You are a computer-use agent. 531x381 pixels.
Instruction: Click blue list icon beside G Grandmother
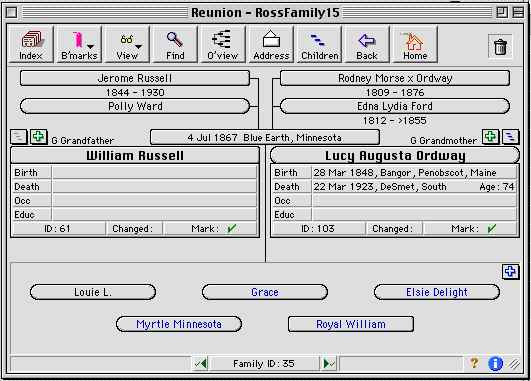[510, 137]
